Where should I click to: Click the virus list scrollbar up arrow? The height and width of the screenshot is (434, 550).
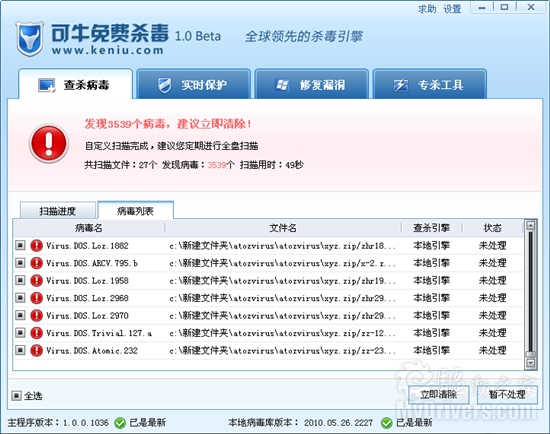pos(531,226)
